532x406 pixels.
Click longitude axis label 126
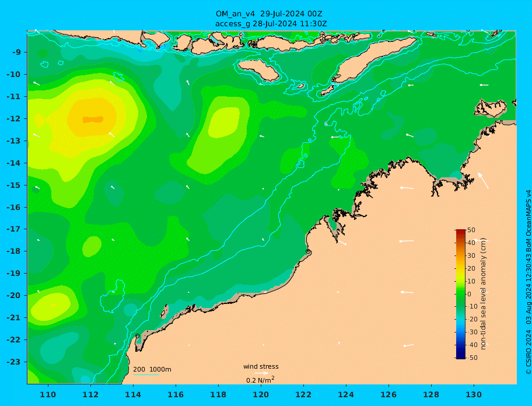pos(388,394)
